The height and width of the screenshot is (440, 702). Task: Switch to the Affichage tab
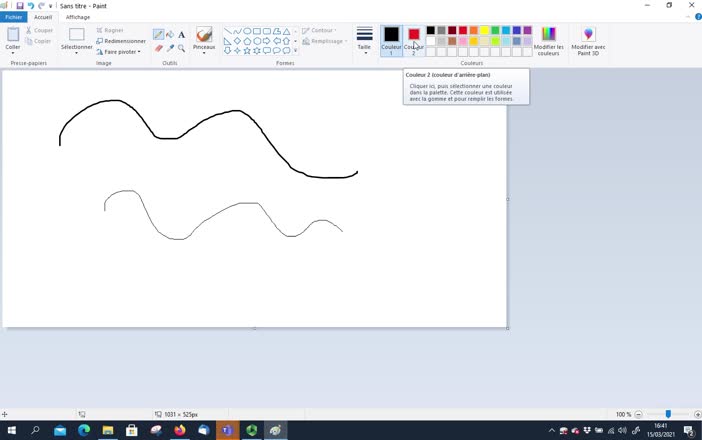point(78,17)
